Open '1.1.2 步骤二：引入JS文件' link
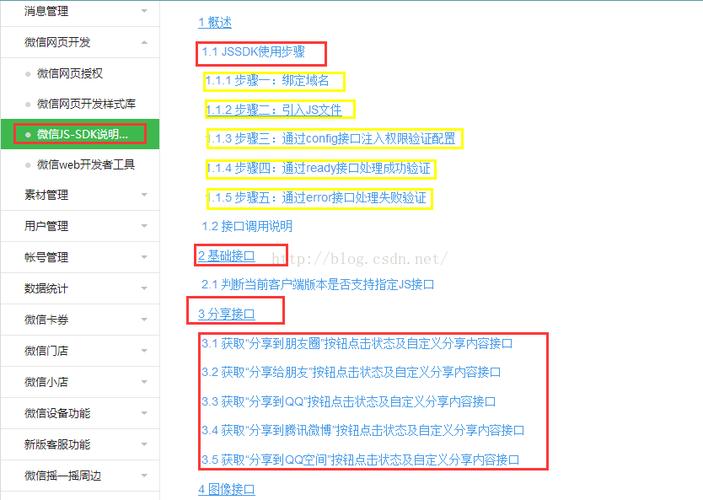 click(273, 109)
